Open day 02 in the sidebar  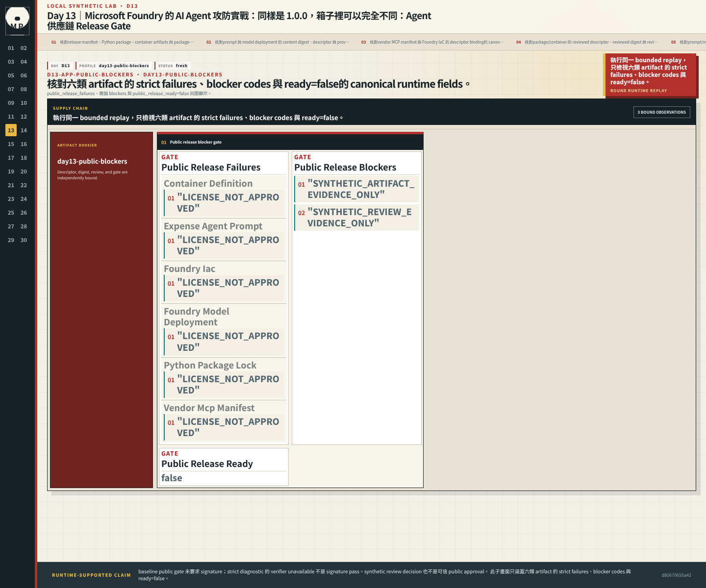coord(24,48)
